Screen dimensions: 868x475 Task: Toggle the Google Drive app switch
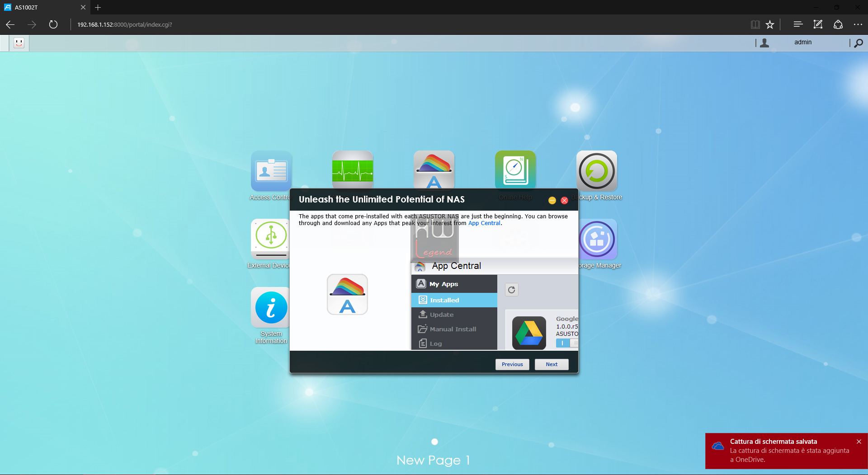point(567,343)
